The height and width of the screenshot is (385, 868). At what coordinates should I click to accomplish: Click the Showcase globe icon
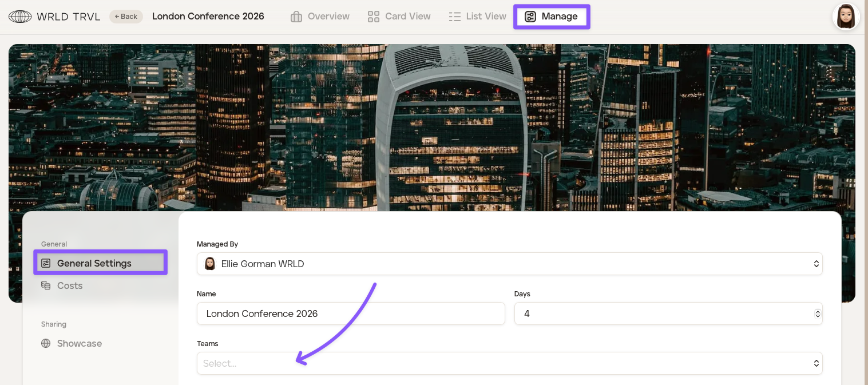click(46, 343)
